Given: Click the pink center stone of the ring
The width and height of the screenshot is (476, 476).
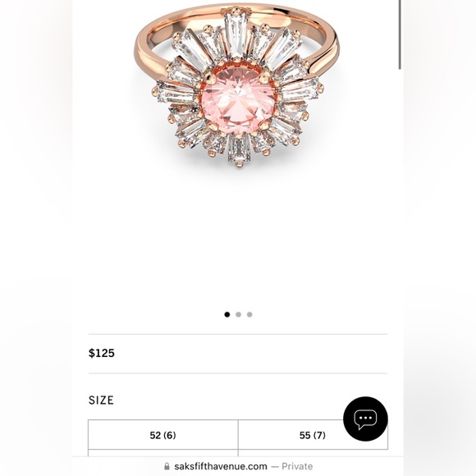Looking at the screenshot, I should 239,100.
